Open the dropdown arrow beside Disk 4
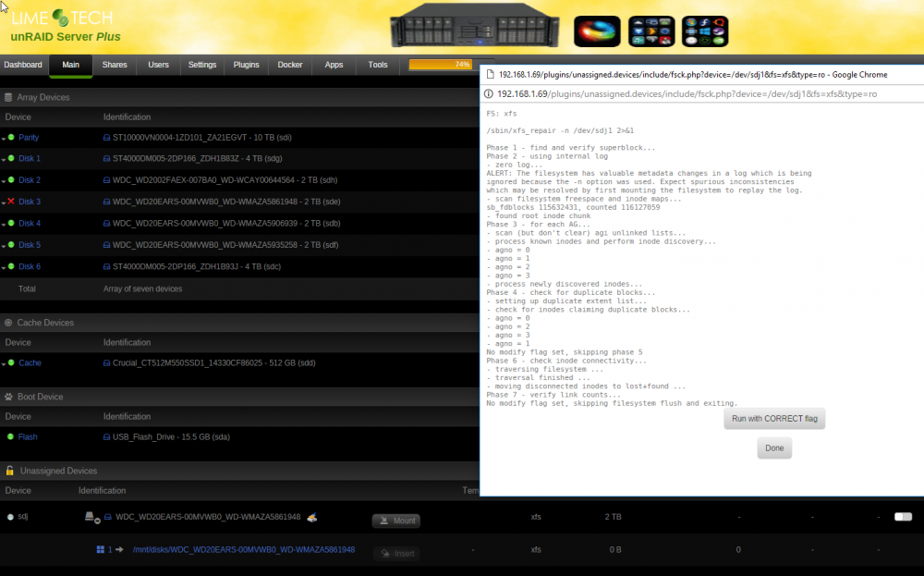Screen dimensions: 924x576 click(4, 226)
